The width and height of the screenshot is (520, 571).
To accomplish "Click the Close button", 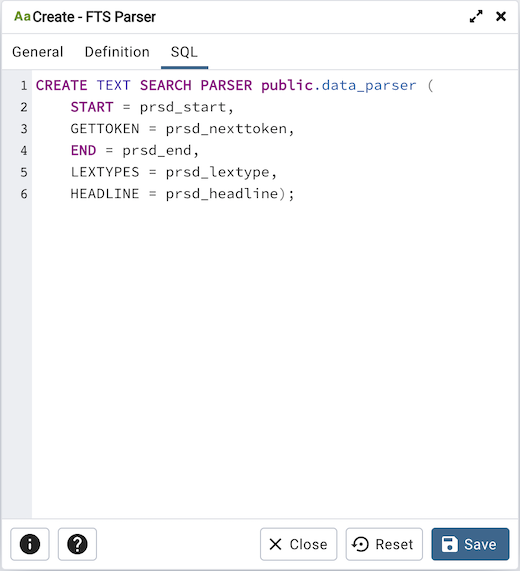I will [299, 544].
